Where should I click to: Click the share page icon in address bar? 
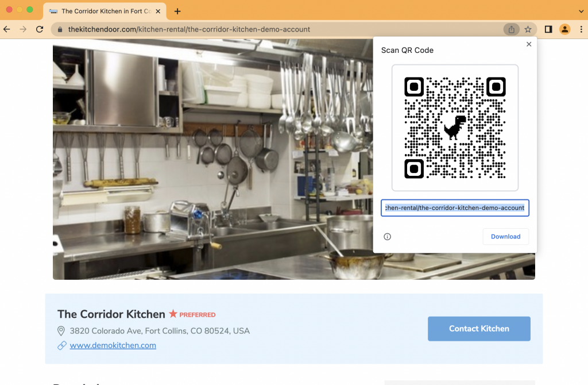click(x=511, y=29)
